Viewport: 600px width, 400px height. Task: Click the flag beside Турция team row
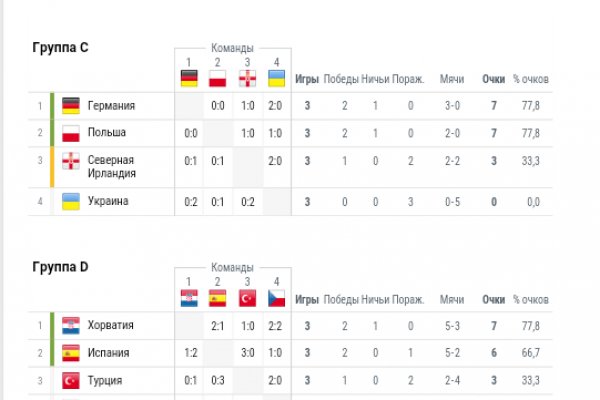(x=71, y=380)
